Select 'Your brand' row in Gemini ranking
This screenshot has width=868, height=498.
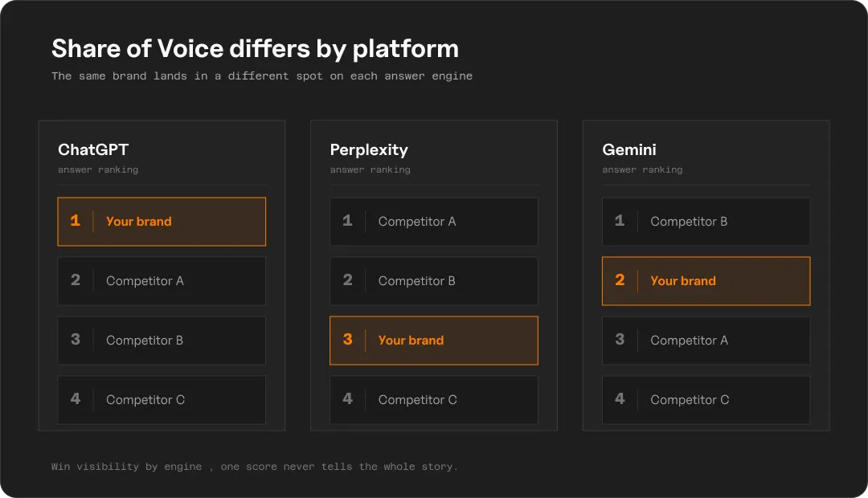pos(706,281)
